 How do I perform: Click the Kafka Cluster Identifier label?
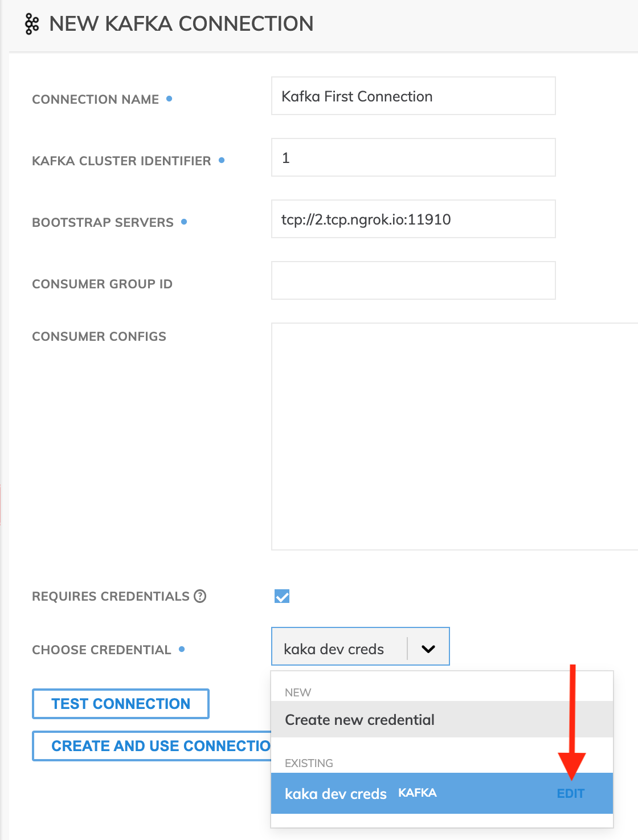[121, 161]
